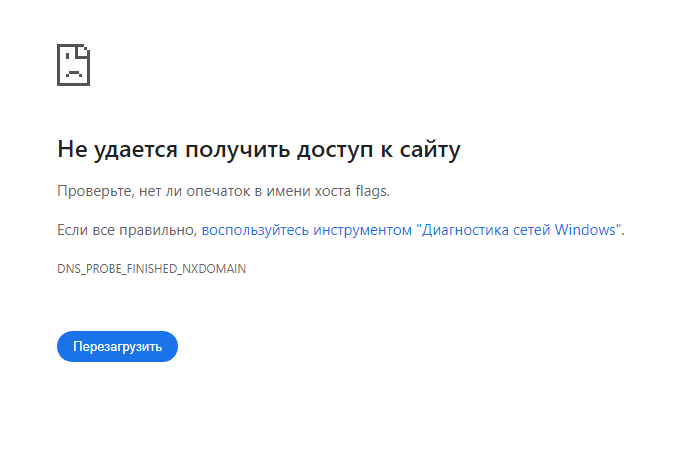700x459 pixels.
Task: Click the word "удается" in the heading
Action: (136, 150)
